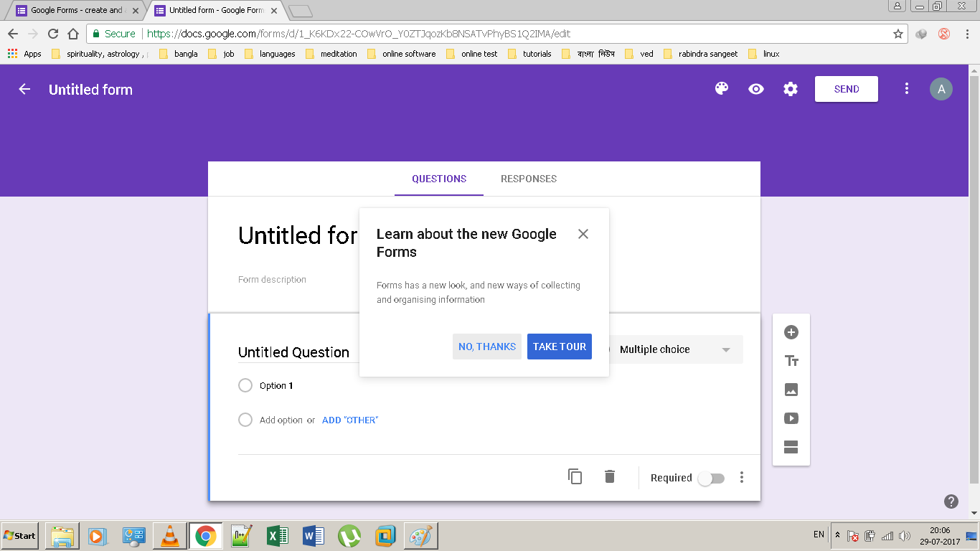Close the Learn about new Google Forms popup
The height and width of the screenshot is (551, 980).
[583, 234]
